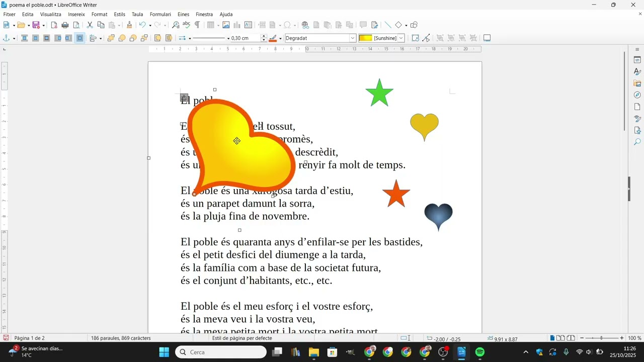The height and width of the screenshot is (362, 644).
Task: Open the anchor type dropdown
Action: click(x=14, y=38)
